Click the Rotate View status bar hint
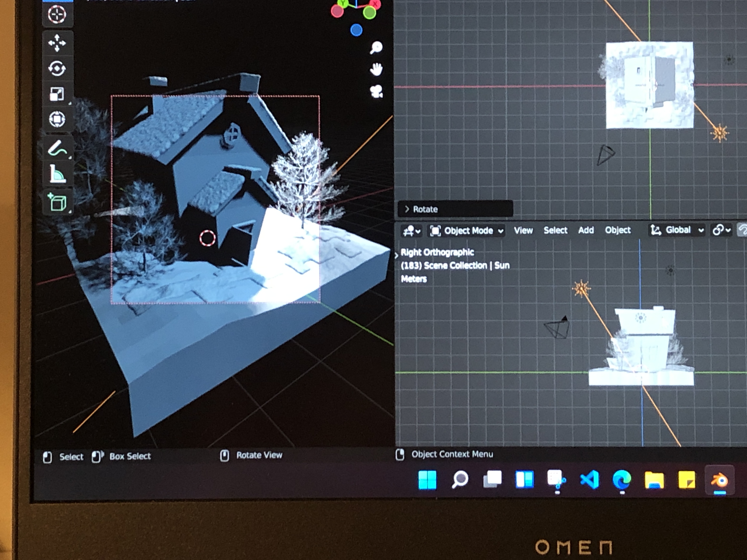The image size is (747, 560). pos(251,455)
